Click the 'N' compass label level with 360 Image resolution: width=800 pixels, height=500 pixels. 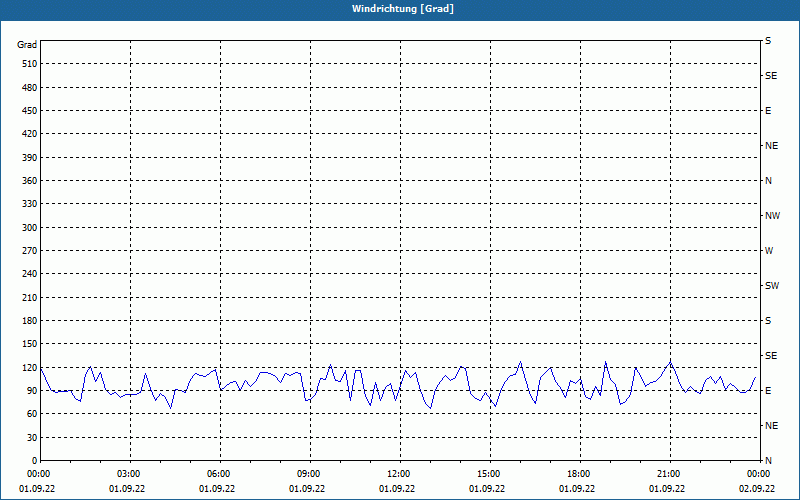pyautogui.click(x=768, y=181)
